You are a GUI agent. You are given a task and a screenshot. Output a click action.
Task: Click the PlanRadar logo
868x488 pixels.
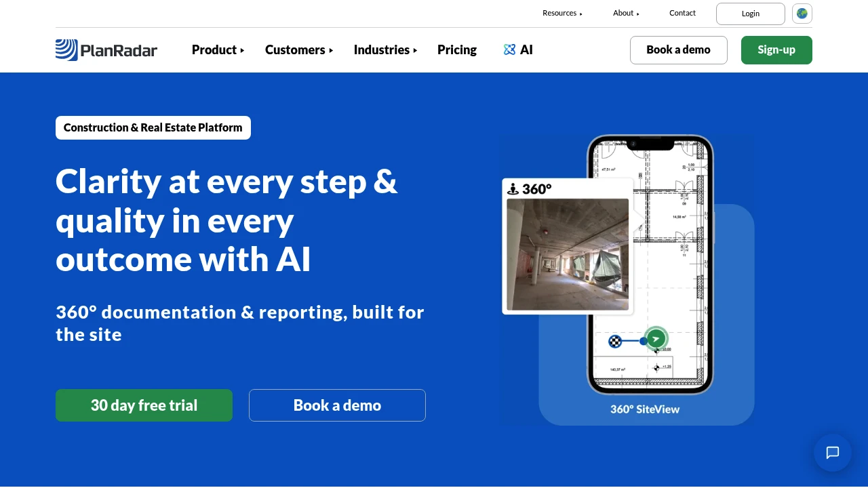[x=106, y=50]
